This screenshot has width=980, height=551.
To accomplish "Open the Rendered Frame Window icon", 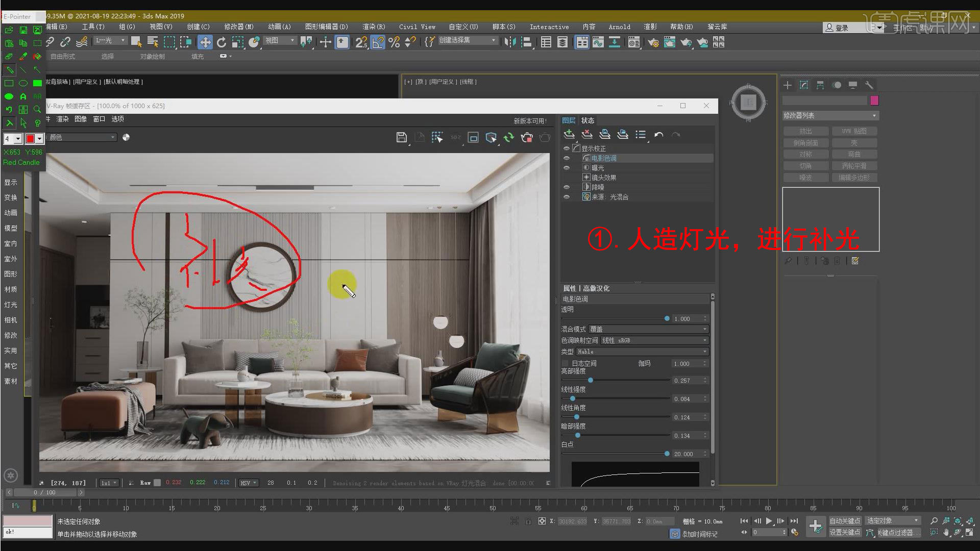I will pos(670,42).
